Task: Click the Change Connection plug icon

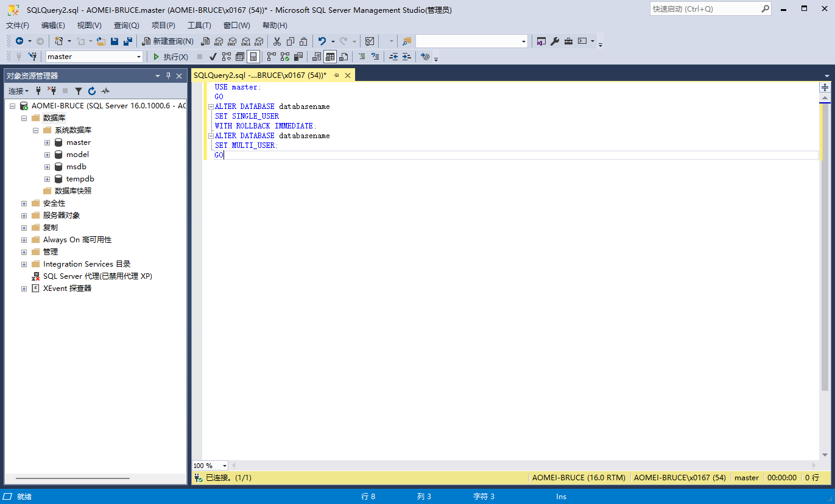Action: point(32,57)
